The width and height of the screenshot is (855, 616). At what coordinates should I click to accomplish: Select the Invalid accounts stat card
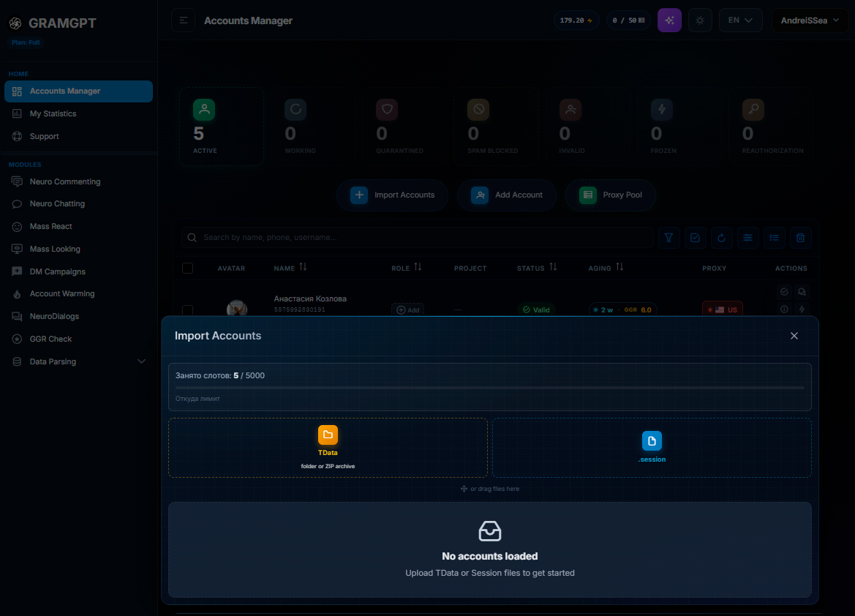587,127
